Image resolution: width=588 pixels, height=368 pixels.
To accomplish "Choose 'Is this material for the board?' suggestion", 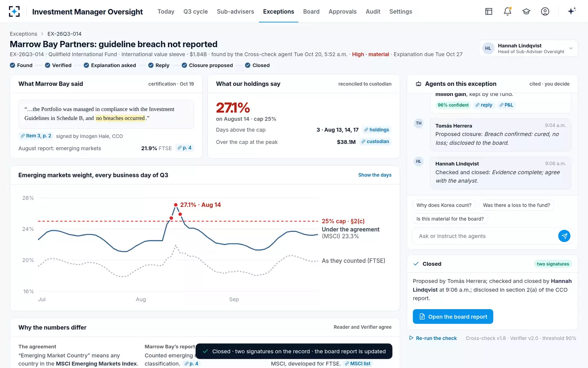I will pos(450,219).
